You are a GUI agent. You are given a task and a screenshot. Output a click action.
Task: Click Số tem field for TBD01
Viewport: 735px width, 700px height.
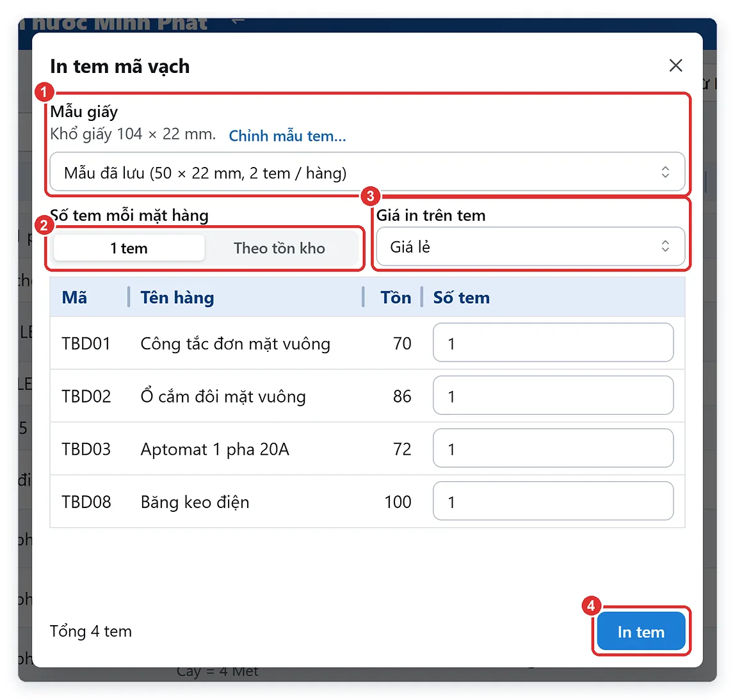click(553, 342)
